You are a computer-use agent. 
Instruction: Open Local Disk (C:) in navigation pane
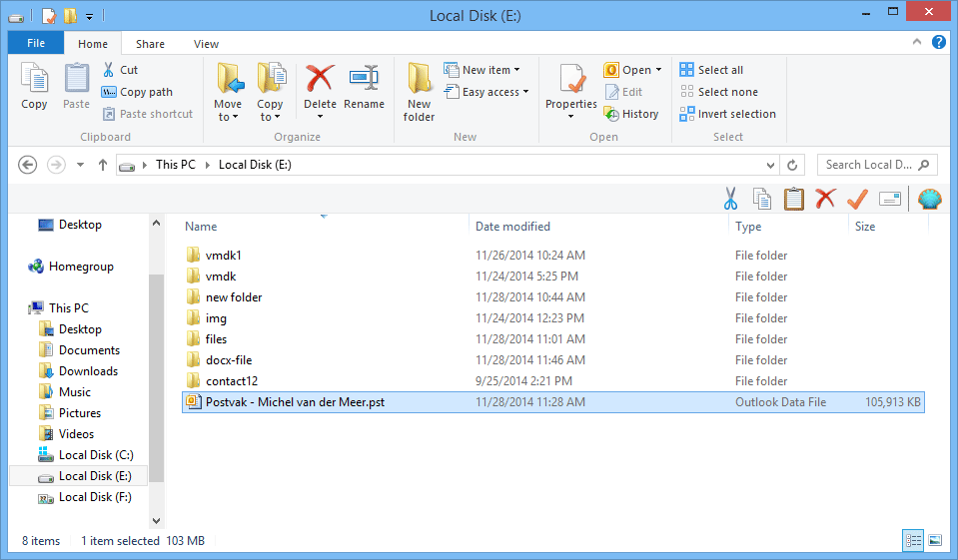[86, 455]
